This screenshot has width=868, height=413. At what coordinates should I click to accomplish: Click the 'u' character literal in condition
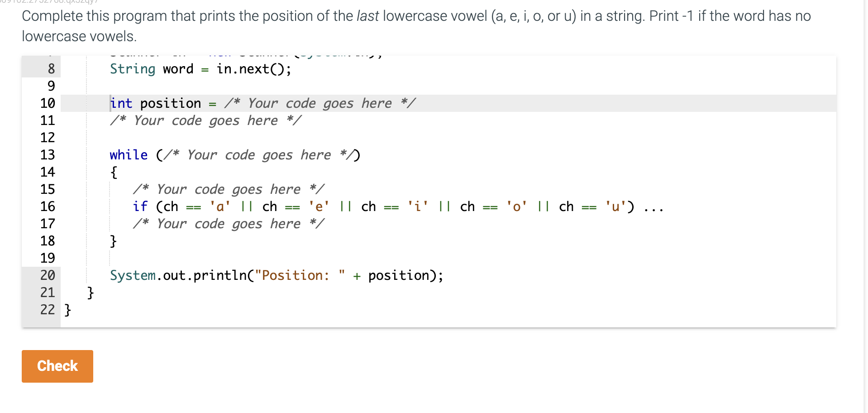tap(615, 206)
